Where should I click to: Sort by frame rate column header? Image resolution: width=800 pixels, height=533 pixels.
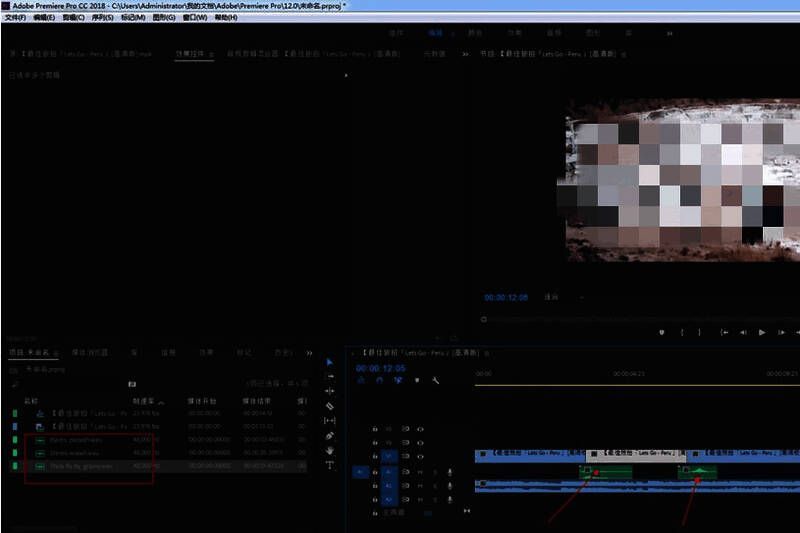click(x=144, y=401)
